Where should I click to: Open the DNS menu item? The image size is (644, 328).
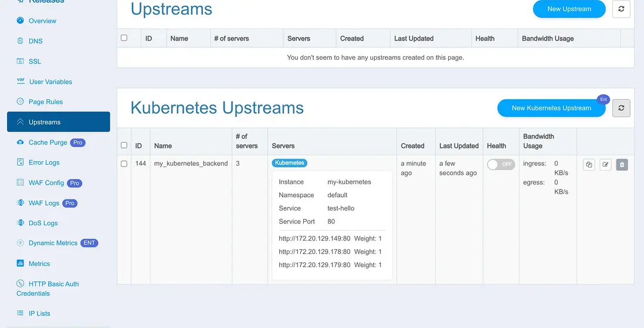click(x=35, y=41)
